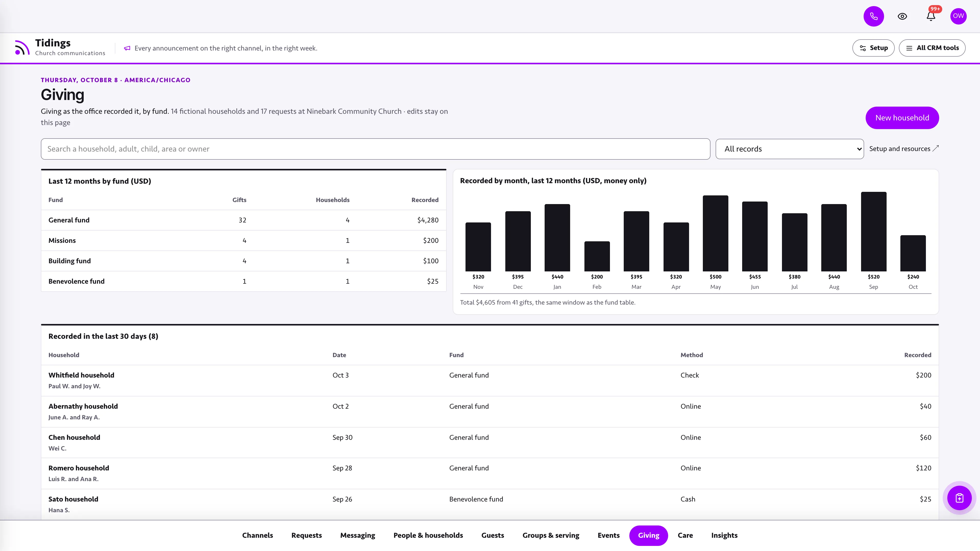Click the Sep $520 chart bar
The image size is (980, 551).
click(874, 232)
